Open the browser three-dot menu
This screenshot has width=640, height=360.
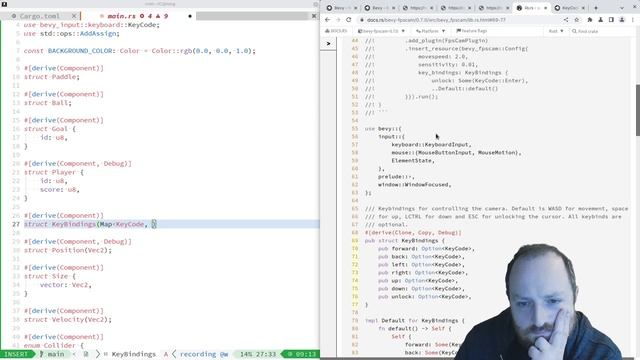coord(633,20)
